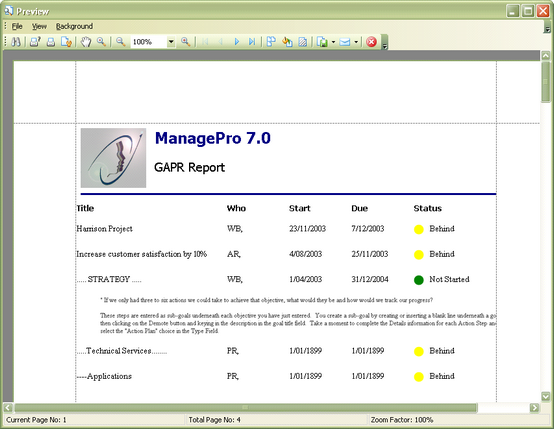Click the Zoom Out icon
This screenshot has height=429, width=554.
tap(120, 42)
